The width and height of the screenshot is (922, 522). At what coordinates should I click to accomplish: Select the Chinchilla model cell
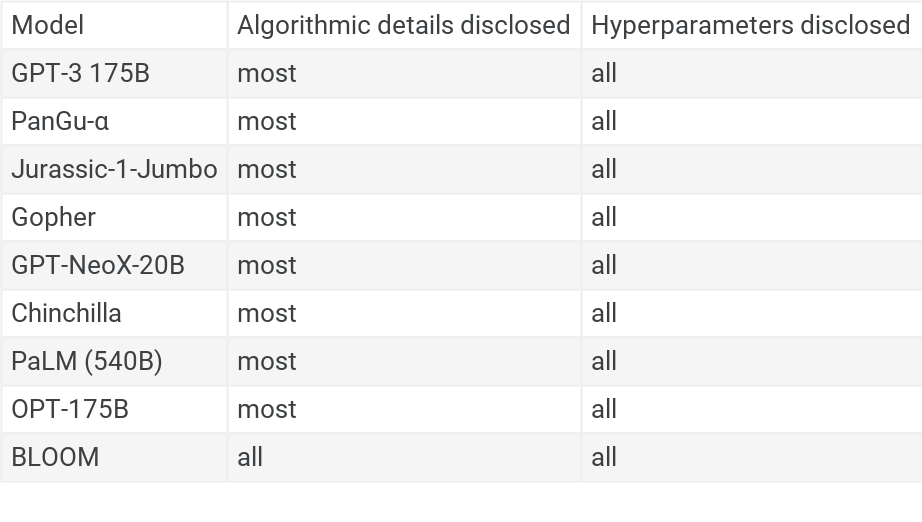pos(66,313)
